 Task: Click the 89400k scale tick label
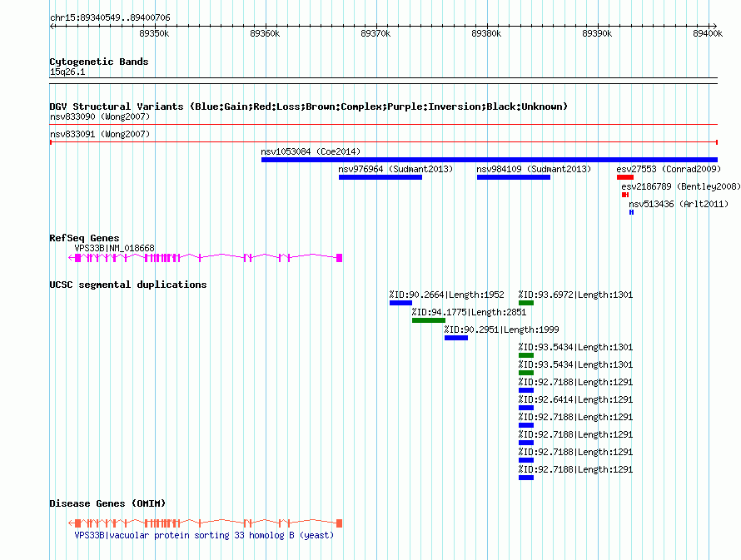click(x=708, y=33)
